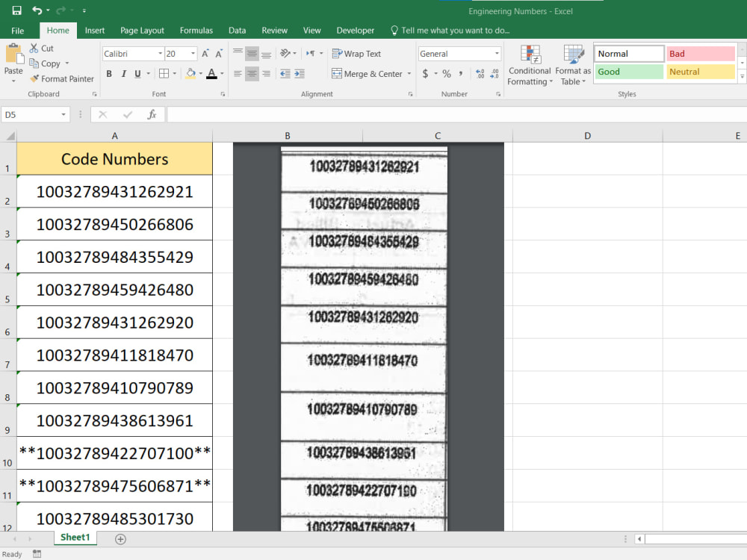Click the text direction icon
The image size is (747, 560).
click(x=311, y=53)
